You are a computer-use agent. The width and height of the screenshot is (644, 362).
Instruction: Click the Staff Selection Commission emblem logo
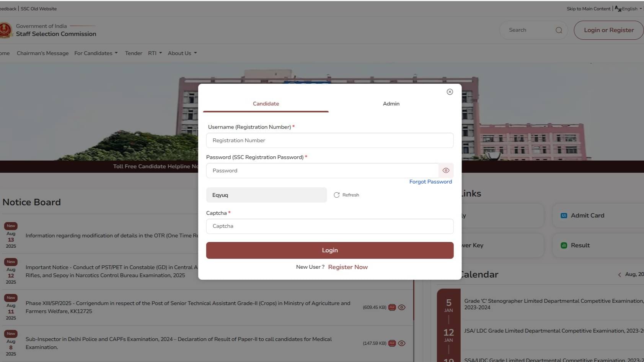(x=5, y=30)
